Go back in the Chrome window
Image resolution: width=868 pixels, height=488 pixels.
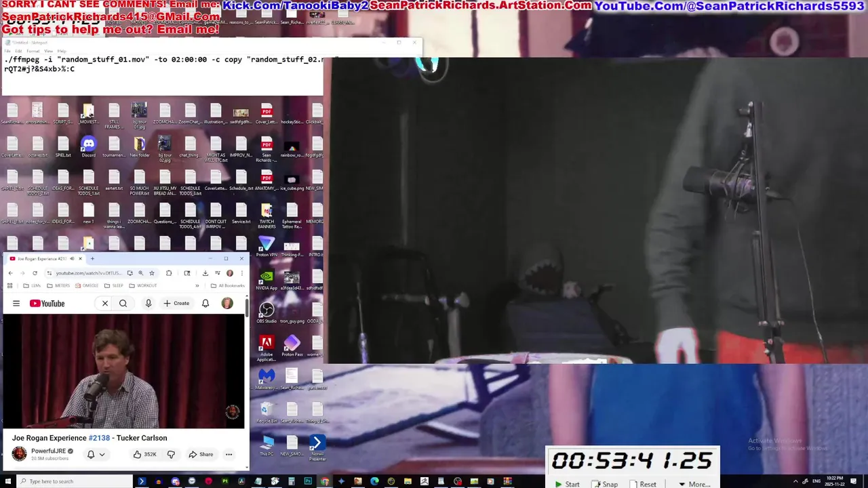[x=10, y=273]
